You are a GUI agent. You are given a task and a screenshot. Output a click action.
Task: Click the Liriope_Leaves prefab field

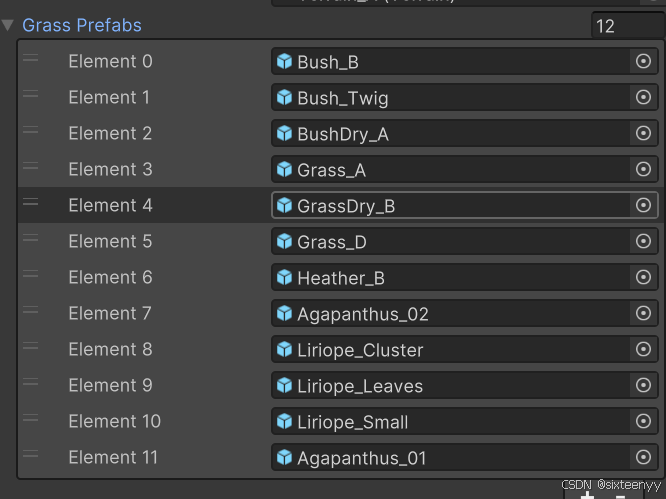[x=450, y=386]
